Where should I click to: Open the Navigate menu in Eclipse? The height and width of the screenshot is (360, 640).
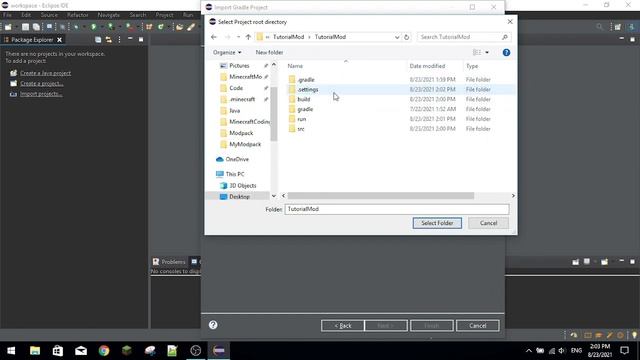coord(109,15)
